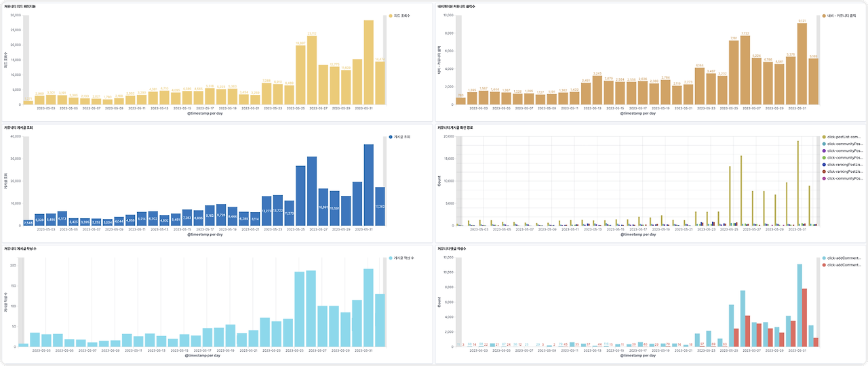Click the tallest olive bar in post path chart

click(798, 183)
